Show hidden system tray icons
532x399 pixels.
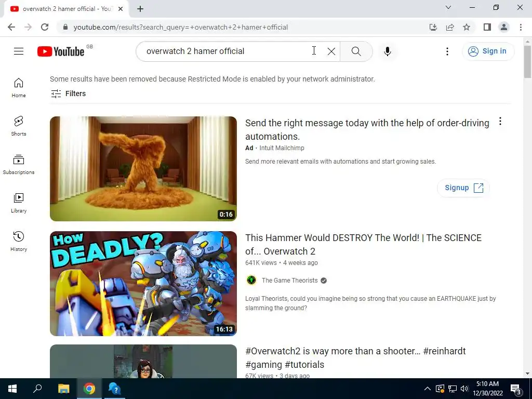pyautogui.click(x=428, y=389)
